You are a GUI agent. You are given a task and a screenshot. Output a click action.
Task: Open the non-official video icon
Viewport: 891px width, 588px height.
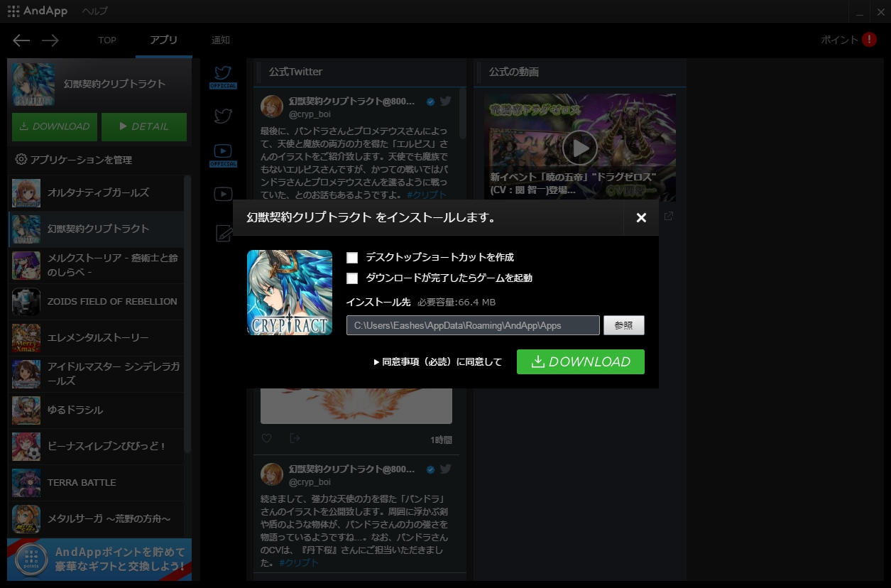(223, 193)
